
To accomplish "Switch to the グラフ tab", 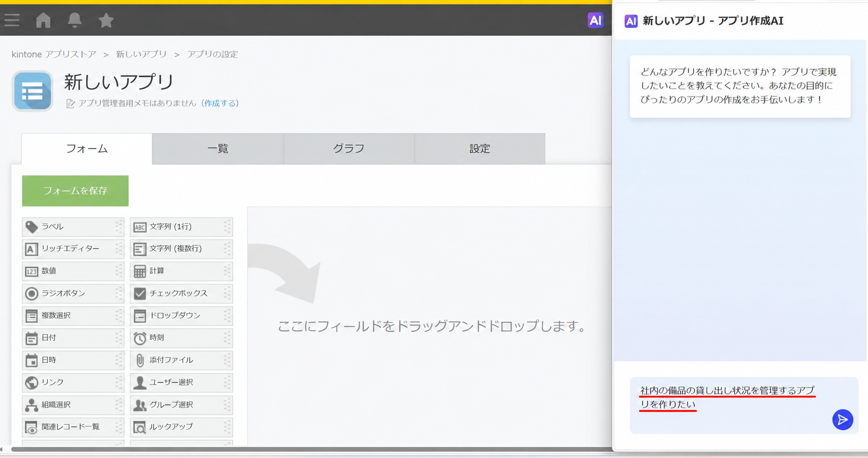I will click(349, 149).
